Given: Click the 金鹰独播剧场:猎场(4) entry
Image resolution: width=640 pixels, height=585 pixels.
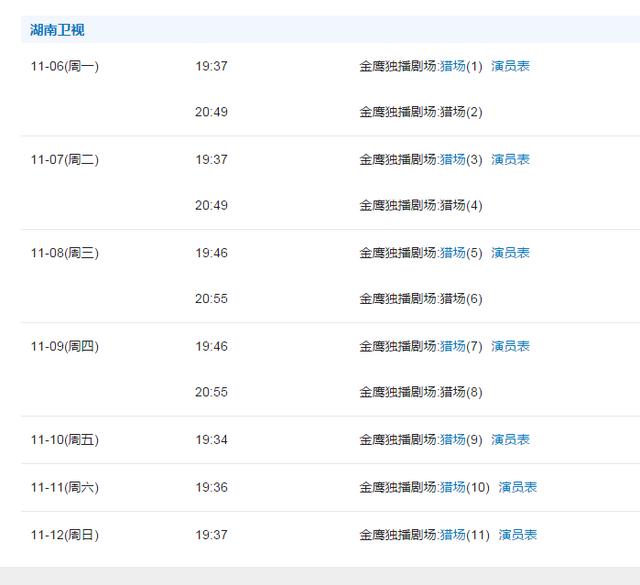Looking at the screenshot, I should click(x=421, y=205).
